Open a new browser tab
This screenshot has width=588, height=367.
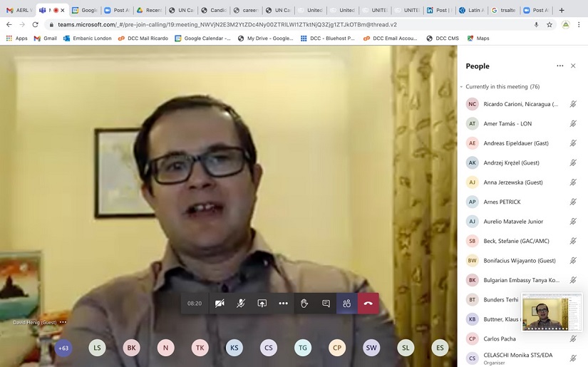pos(562,10)
